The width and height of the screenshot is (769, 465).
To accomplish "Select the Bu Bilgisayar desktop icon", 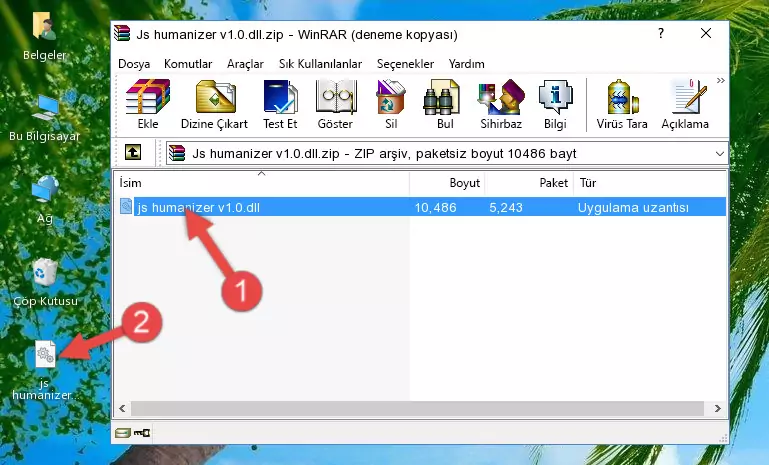I will (x=44, y=118).
